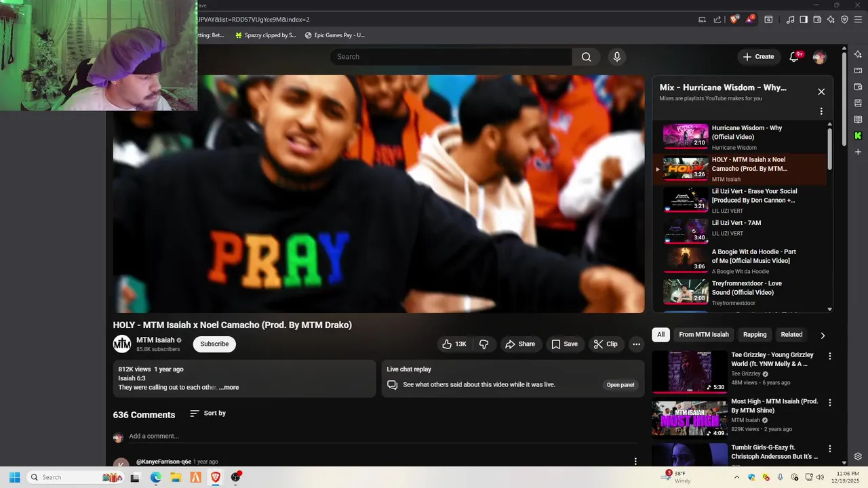Click the Share button
This screenshot has width=868, height=488.
pyautogui.click(x=520, y=344)
